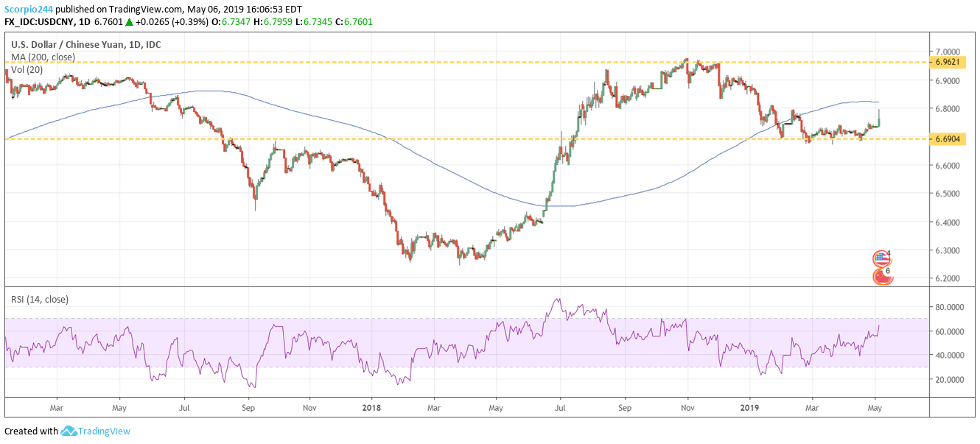Click the TradingView text in footer
980x444 pixels.
tap(105, 431)
